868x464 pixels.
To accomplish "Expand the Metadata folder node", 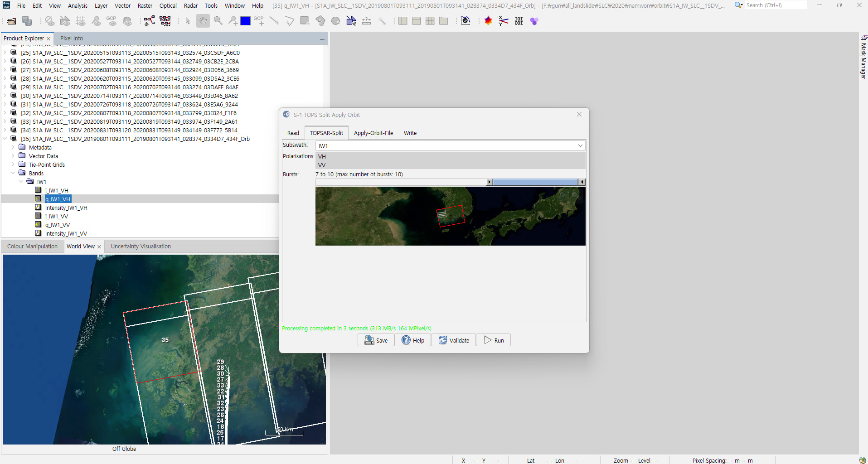I will tap(13, 148).
